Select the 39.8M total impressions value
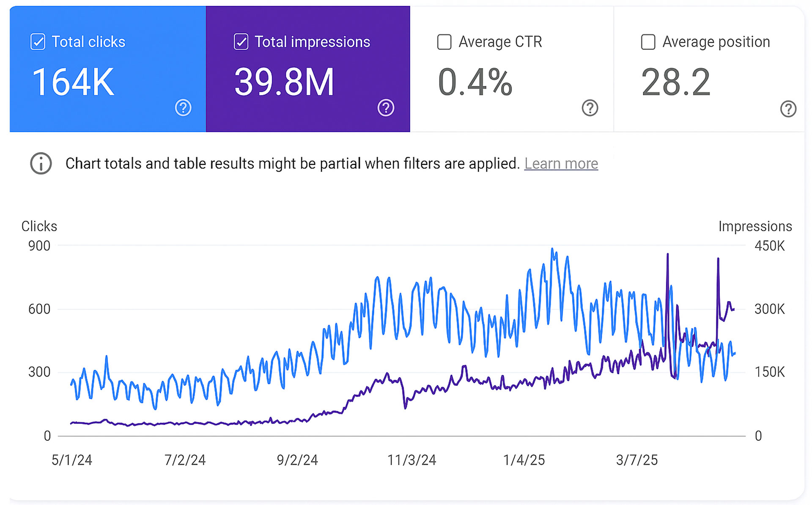 point(284,82)
